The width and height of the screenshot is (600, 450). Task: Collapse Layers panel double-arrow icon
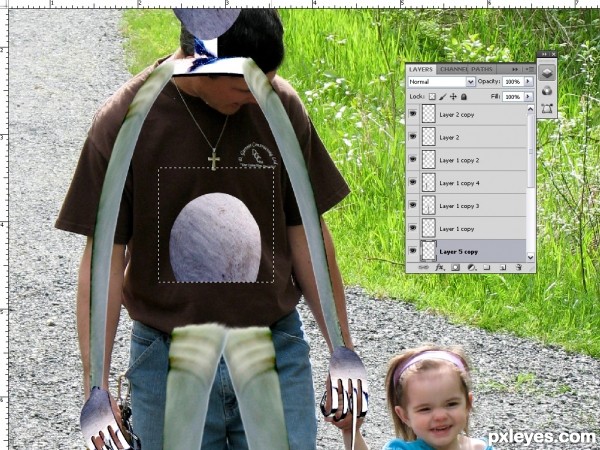click(515, 69)
